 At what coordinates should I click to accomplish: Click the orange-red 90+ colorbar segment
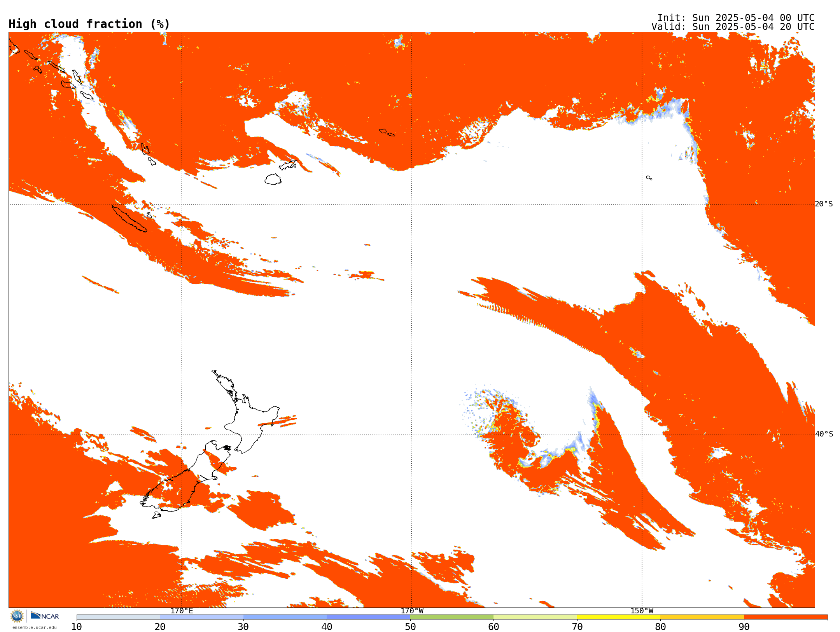pos(786,617)
